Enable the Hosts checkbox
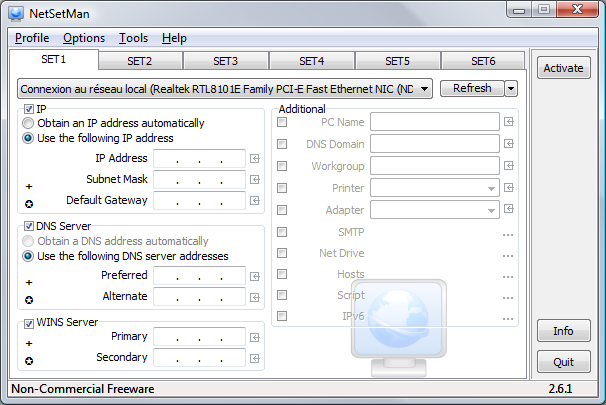The height and width of the screenshot is (405, 606). pos(282,274)
